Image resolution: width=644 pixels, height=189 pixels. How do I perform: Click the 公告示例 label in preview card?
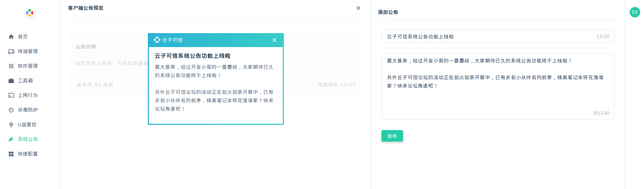86,47
